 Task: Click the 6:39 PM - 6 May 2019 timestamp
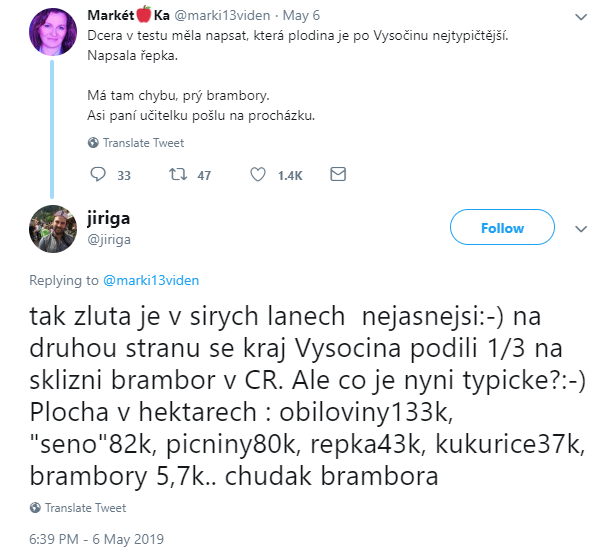(97, 539)
